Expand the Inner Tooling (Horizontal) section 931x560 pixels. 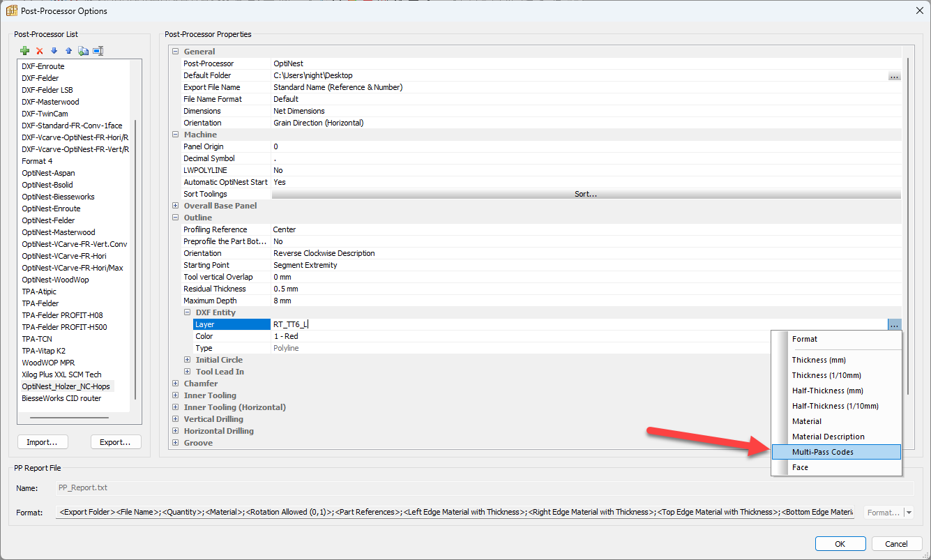(176, 407)
